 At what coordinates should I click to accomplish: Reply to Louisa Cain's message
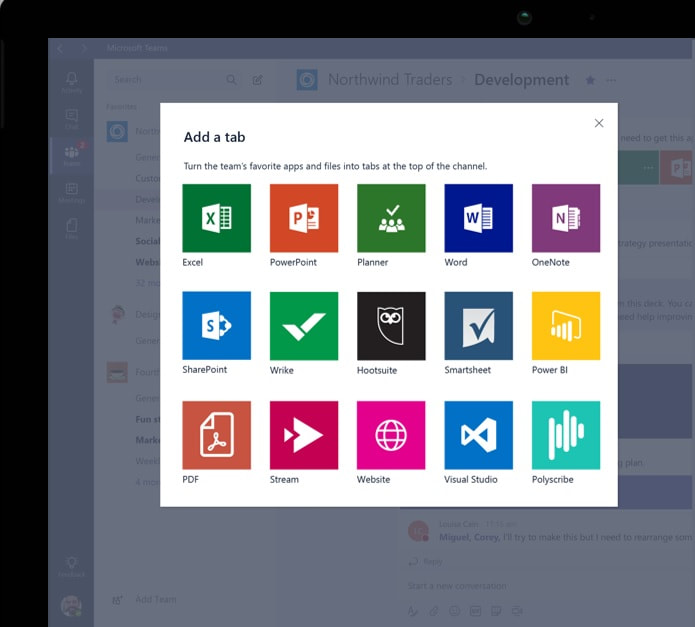[x=426, y=561]
